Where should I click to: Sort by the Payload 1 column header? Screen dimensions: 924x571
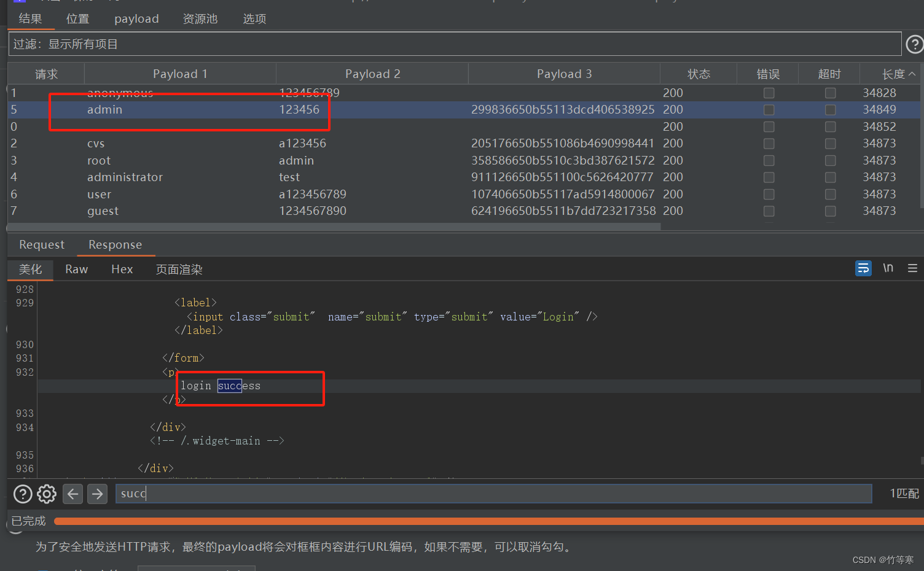[180, 74]
